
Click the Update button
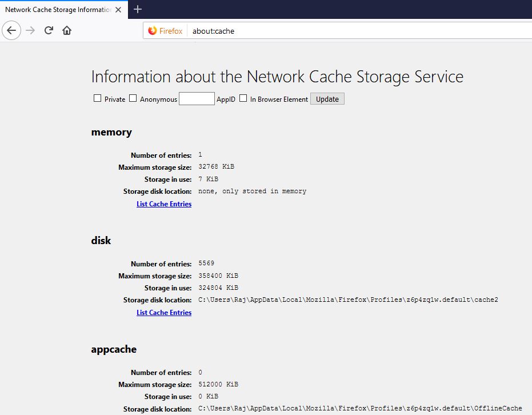(327, 99)
